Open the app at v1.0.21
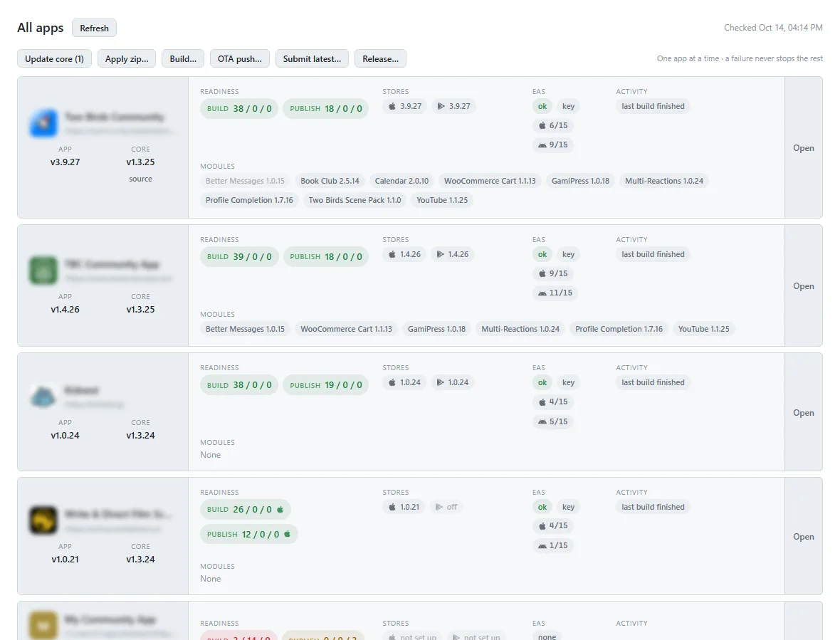This screenshot has height=640, width=840. pyautogui.click(x=804, y=537)
